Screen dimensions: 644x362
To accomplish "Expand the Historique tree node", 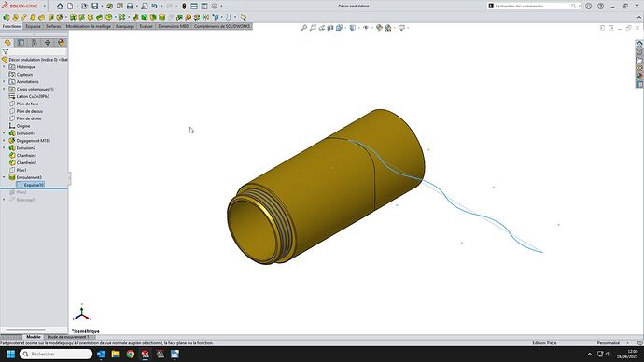I will pos(4,67).
